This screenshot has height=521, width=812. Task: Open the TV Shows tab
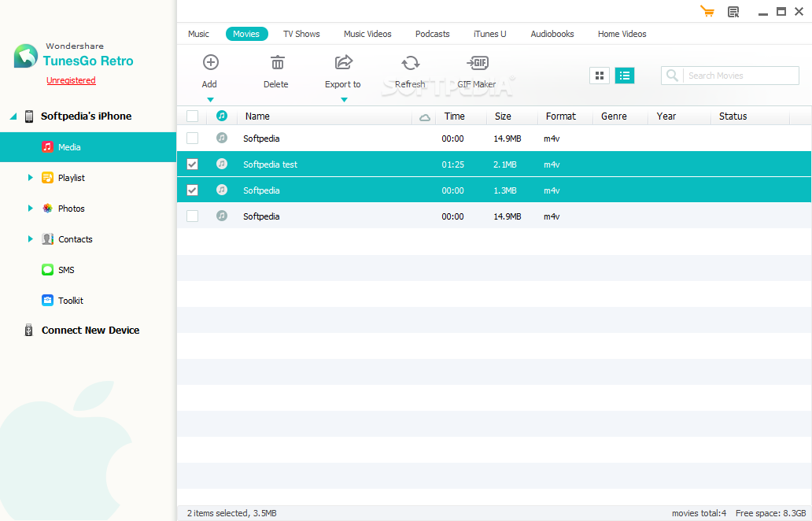click(301, 34)
